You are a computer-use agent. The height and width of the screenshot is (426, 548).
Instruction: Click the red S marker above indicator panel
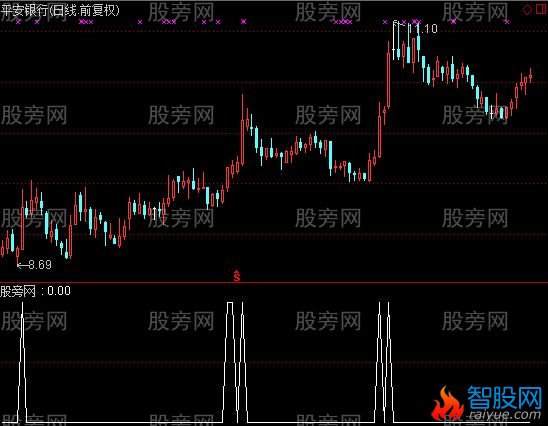[x=237, y=276]
